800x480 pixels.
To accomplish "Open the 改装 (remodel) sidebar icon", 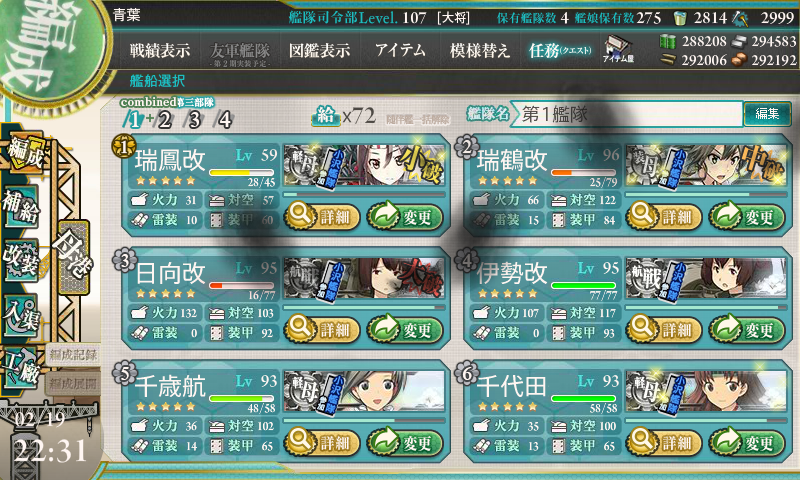I will click(21, 260).
